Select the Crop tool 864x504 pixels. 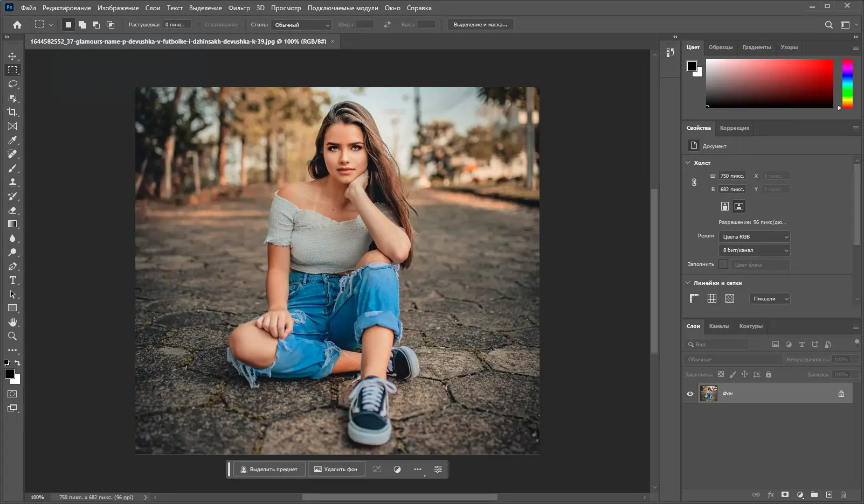coord(12,112)
